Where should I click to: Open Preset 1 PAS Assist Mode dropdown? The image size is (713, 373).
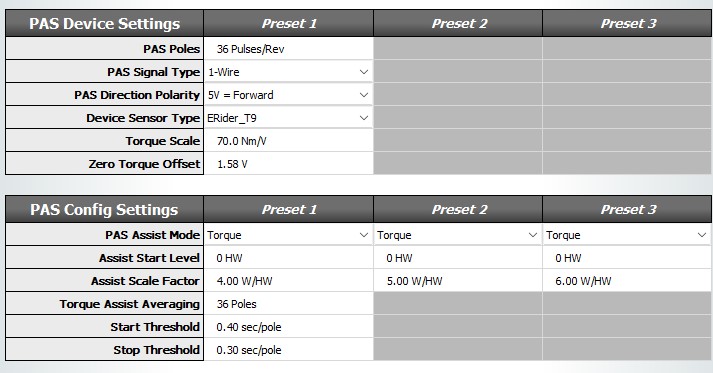click(288, 235)
